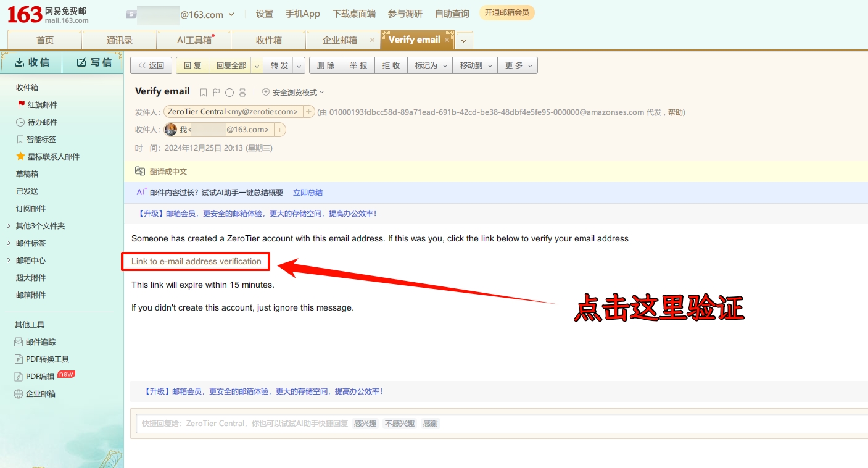Click upper 【升级】邮箱会员 promotion link
Image resolution: width=868 pixels, height=468 pixels.
pos(257,214)
